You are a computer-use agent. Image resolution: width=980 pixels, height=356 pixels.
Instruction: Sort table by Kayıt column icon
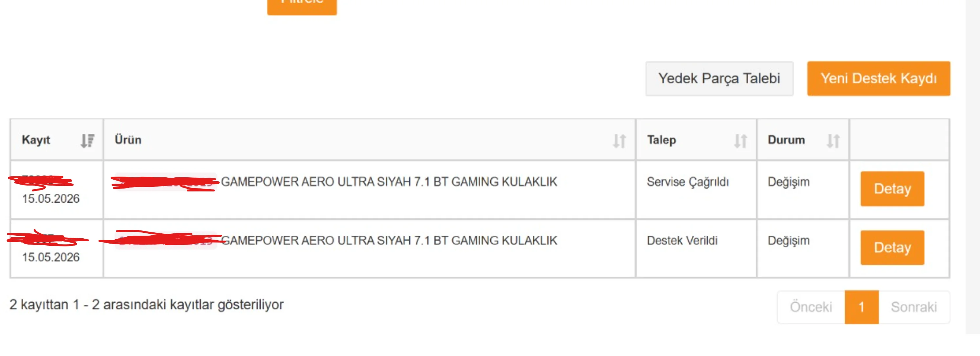tap(88, 140)
